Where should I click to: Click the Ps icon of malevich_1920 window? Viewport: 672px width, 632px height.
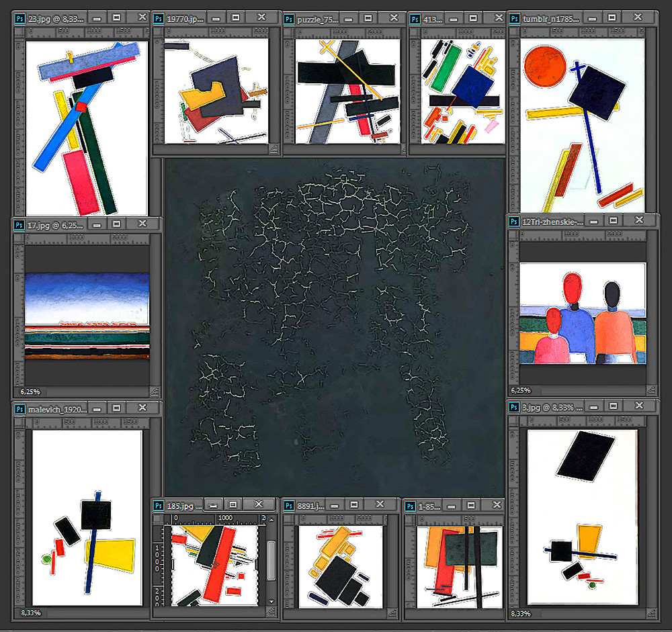tap(19, 409)
